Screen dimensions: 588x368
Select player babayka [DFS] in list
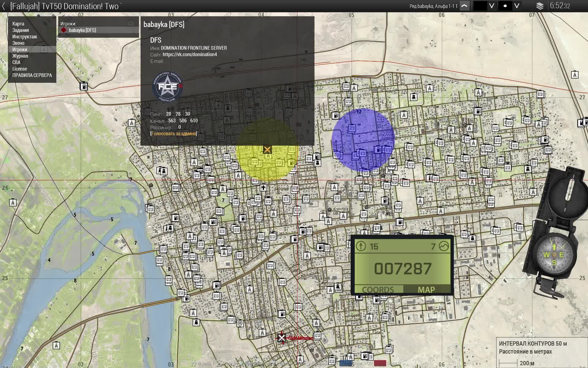[82, 30]
